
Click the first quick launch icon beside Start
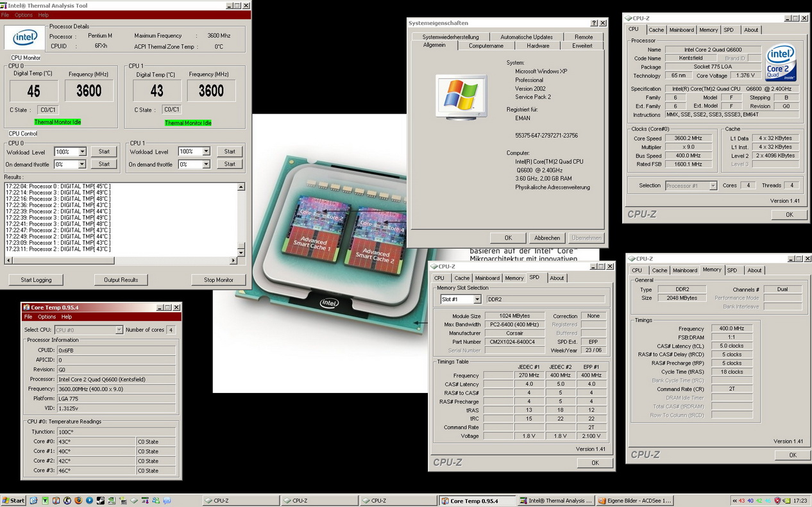click(33, 501)
